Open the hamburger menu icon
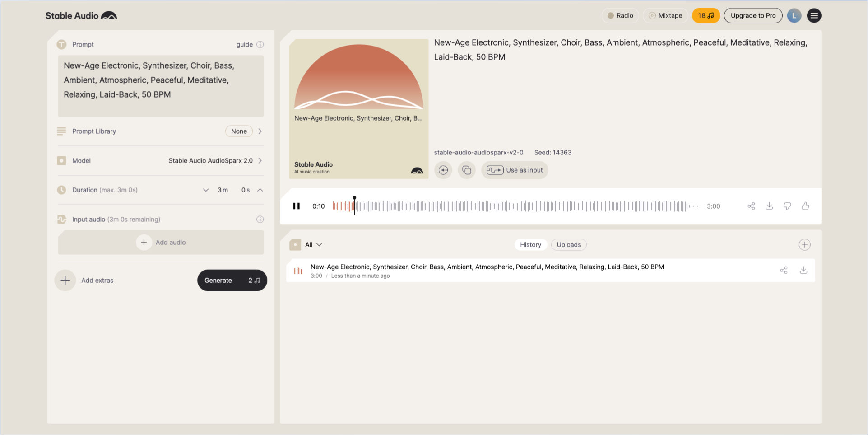 (x=814, y=15)
